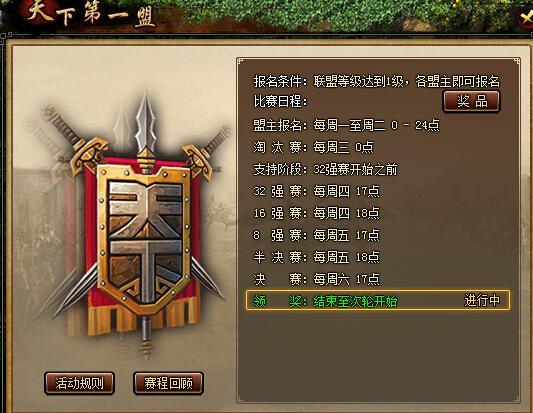
Task: Click the 奖品 prizes button
Action: [471, 101]
